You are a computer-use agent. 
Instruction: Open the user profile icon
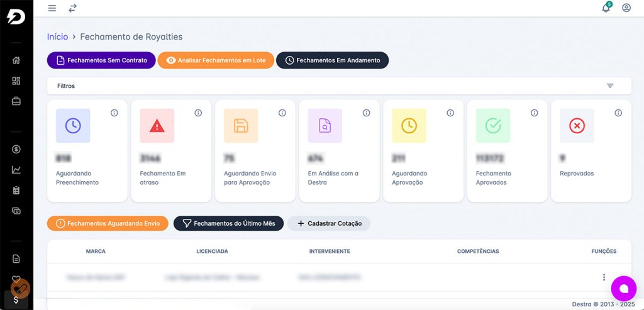point(626,8)
